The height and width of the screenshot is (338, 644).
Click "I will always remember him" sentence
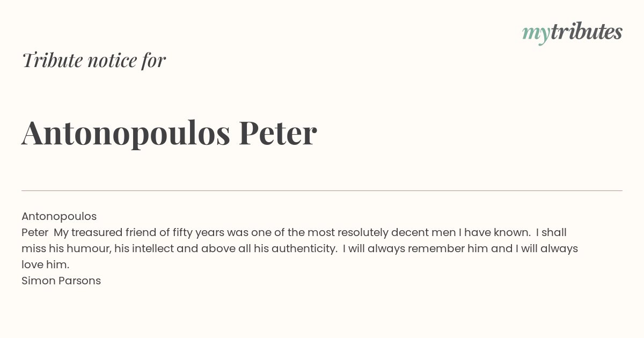(420, 248)
